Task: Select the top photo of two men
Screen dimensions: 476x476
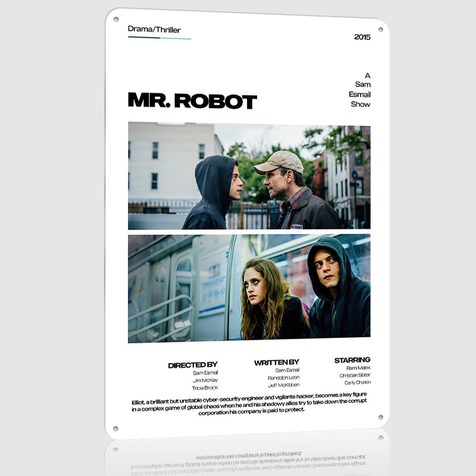Action: (249, 176)
